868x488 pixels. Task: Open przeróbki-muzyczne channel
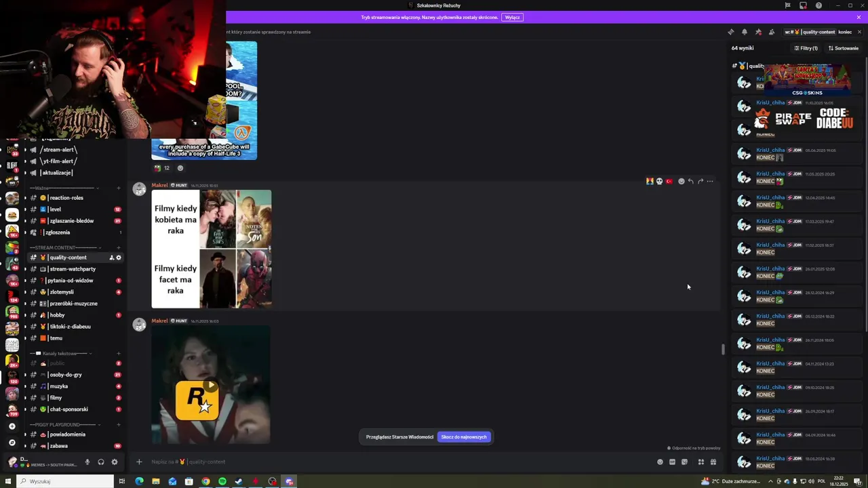(76, 304)
